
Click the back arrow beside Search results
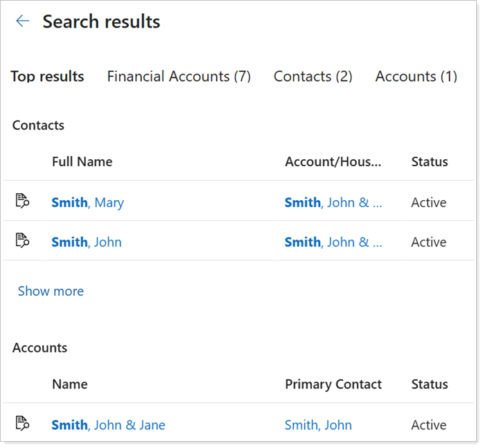[23, 21]
